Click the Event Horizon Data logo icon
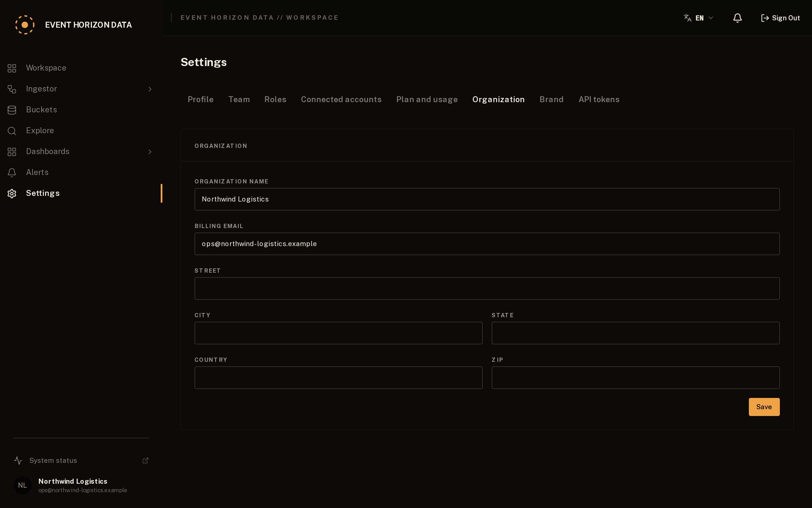812x508 pixels. tap(25, 25)
